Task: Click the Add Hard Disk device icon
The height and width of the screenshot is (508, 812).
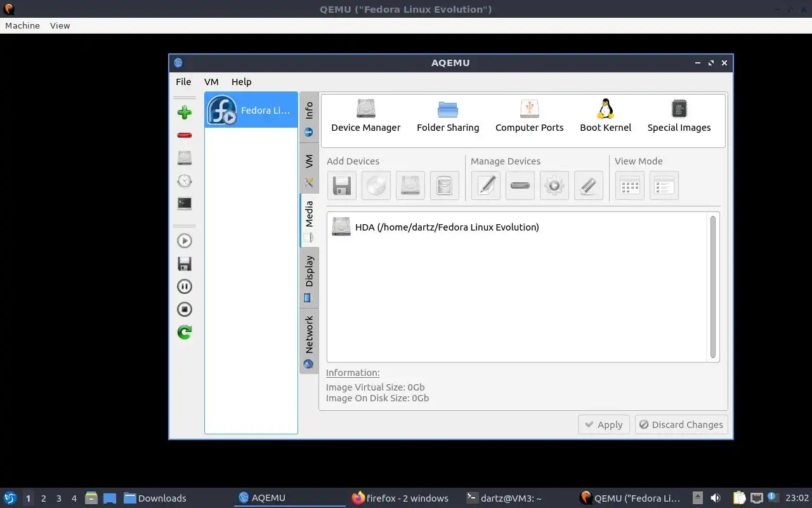Action: tap(410, 185)
